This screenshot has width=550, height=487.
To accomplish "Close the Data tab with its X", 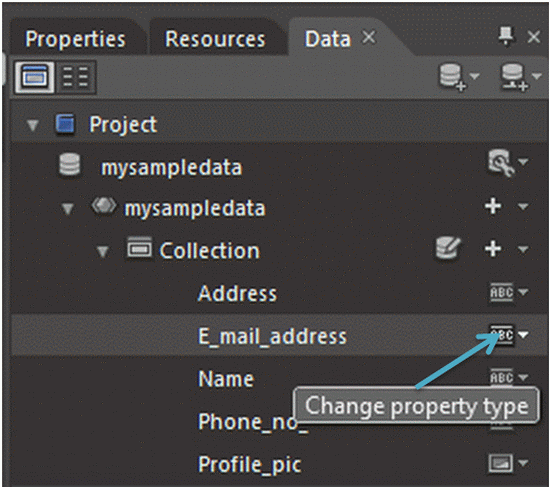I will pyautogui.click(x=369, y=37).
